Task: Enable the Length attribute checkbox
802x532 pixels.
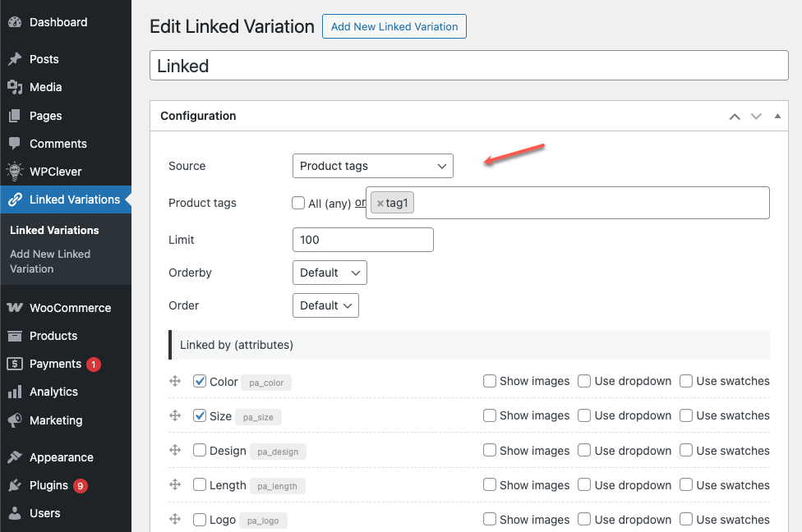Action: [x=200, y=484]
